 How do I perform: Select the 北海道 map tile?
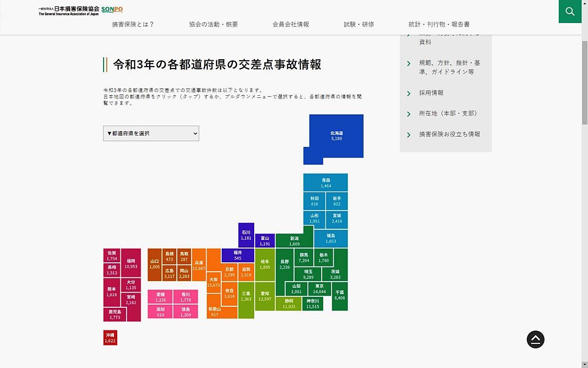click(x=336, y=136)
